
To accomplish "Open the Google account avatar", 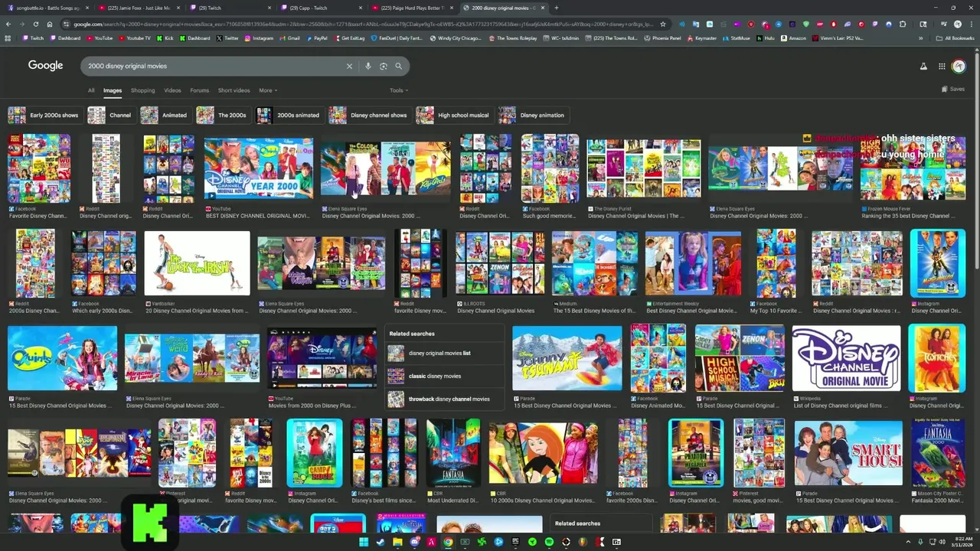I will point(959,67).
